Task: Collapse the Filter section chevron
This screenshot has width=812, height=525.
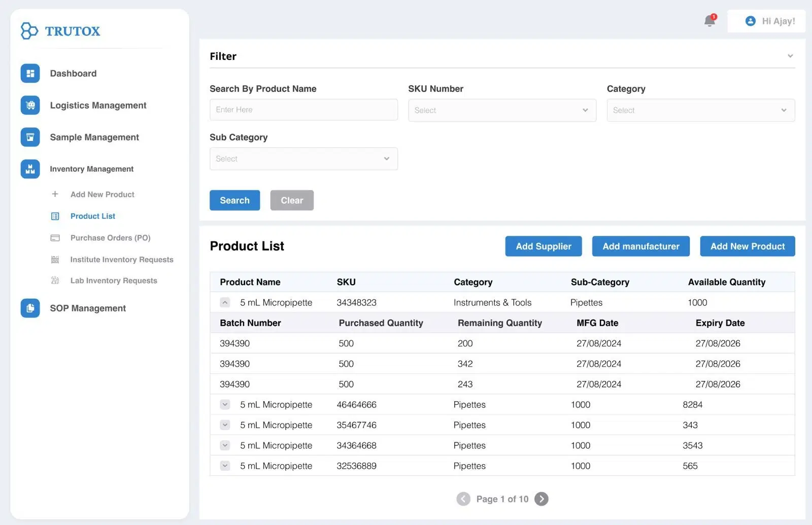Action: pyautogui.click(x=790, y=56)
